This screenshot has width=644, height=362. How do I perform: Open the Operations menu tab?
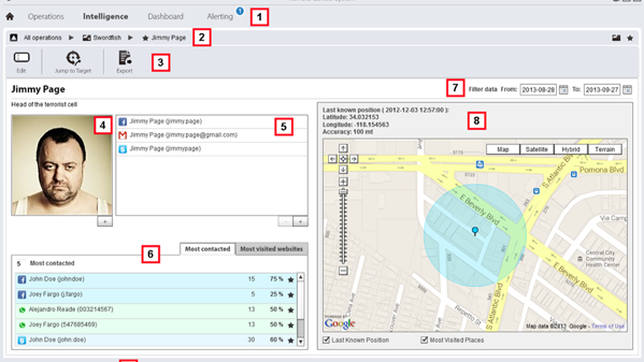coord(46,17)
